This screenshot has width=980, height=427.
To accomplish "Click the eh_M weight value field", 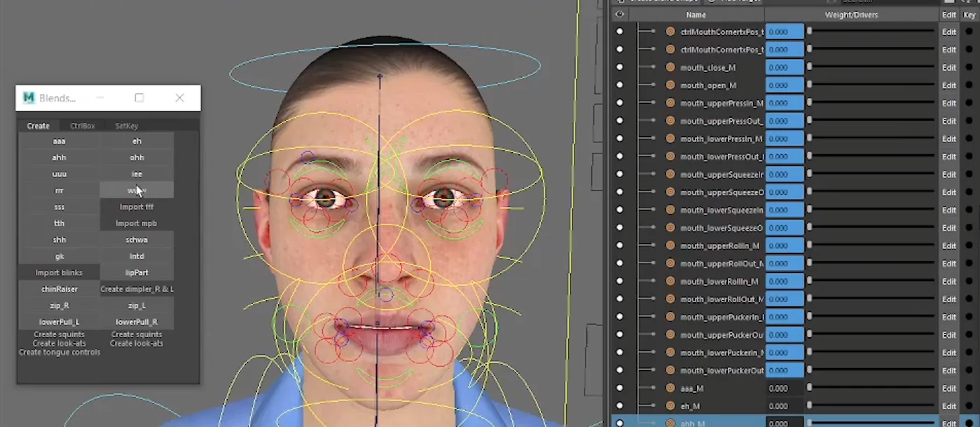I will tap(785, 406).
